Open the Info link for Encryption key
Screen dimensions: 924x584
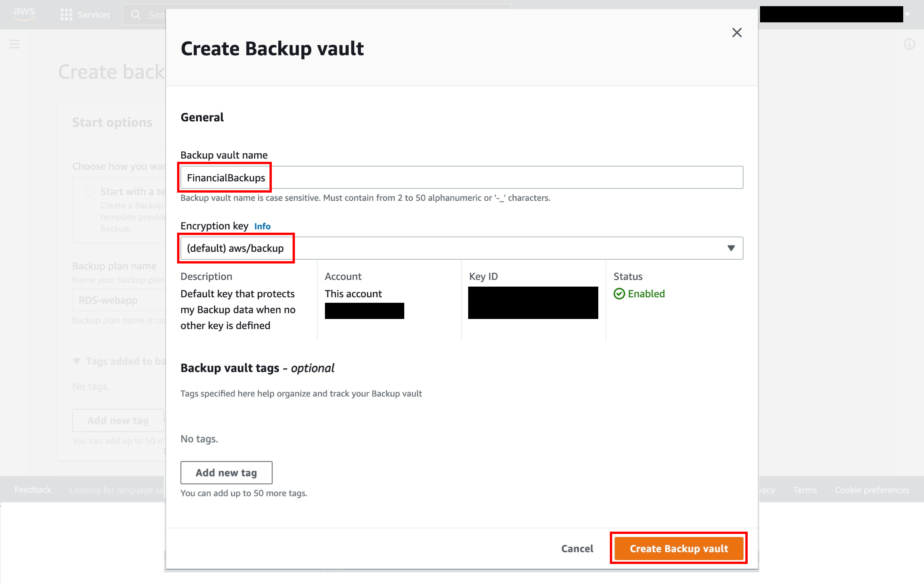(x=262, y=226)
